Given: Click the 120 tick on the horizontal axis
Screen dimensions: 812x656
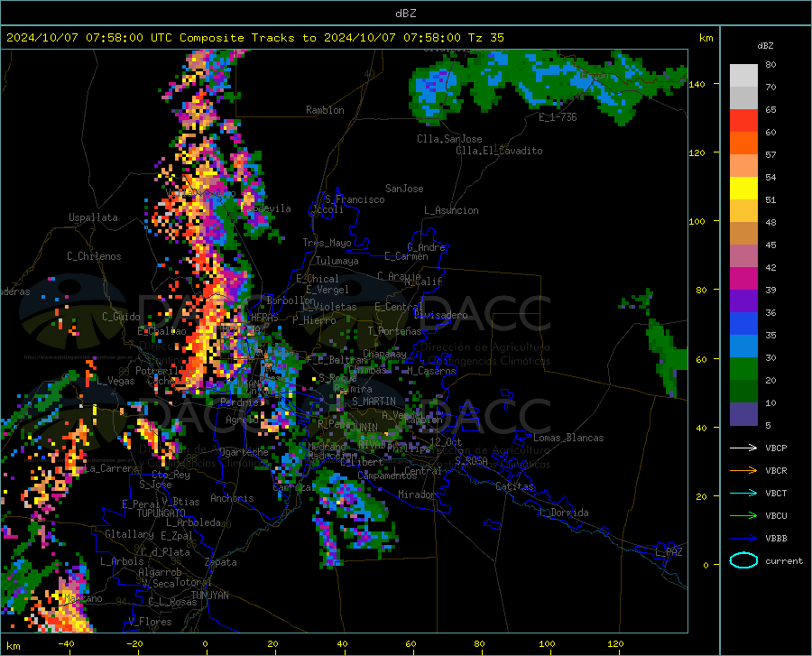Looking at the screenshot, I should (615, 644).
